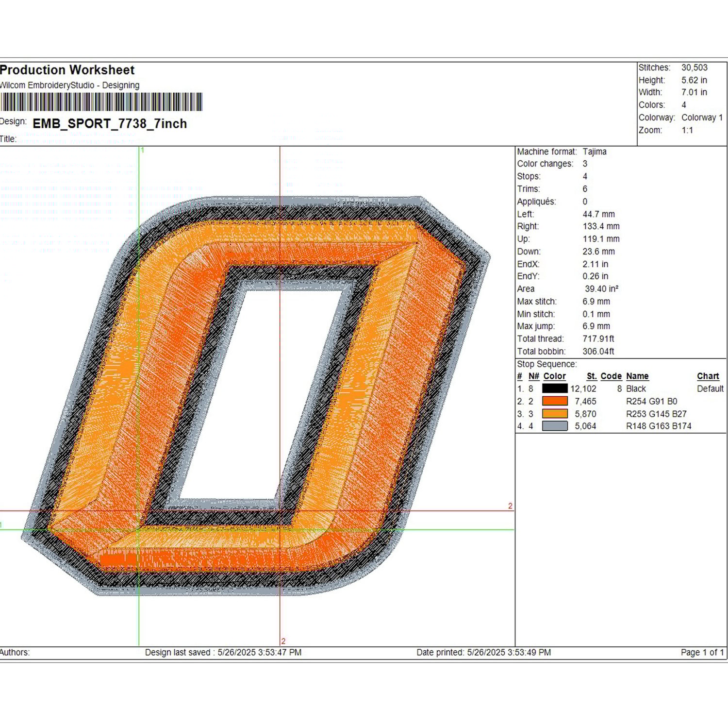Screen dimensions: 728x726
Task: Click the Trims label
Action: (x=529, y=189)
